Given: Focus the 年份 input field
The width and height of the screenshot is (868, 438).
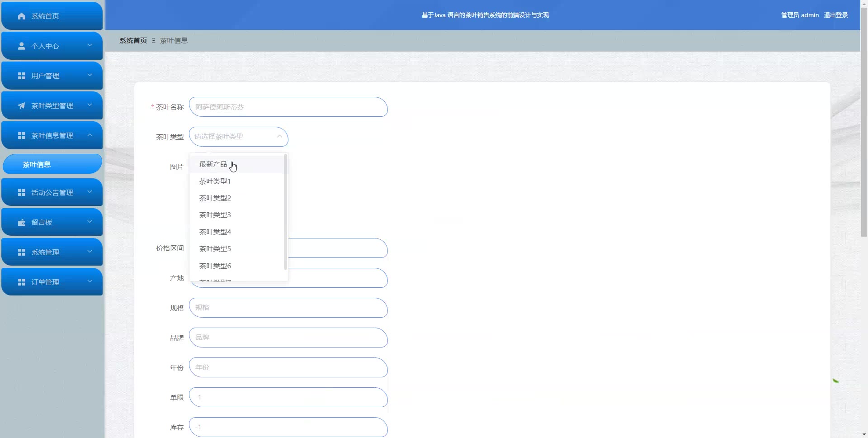Looking at the screenshot, I should pyautogui.click(x=288, y=367).
